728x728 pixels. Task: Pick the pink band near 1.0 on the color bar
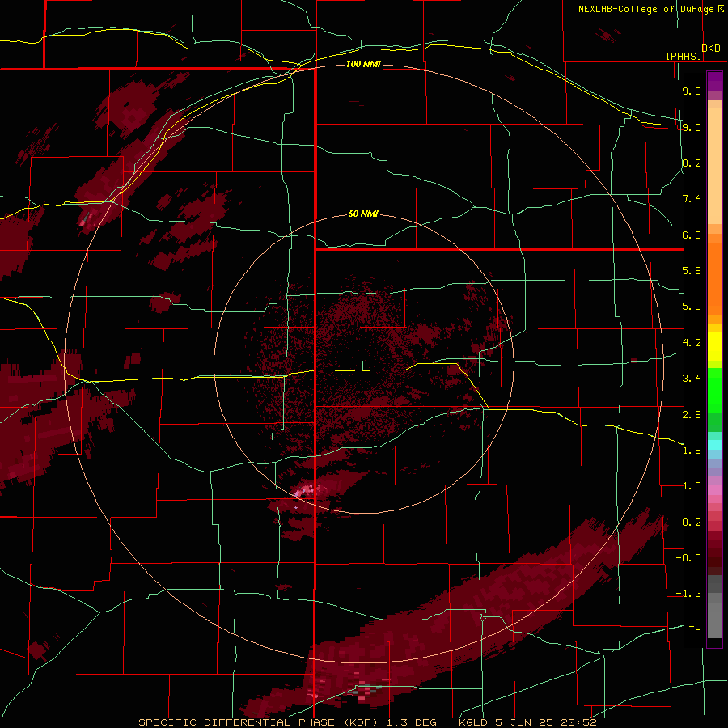(714, 489)
